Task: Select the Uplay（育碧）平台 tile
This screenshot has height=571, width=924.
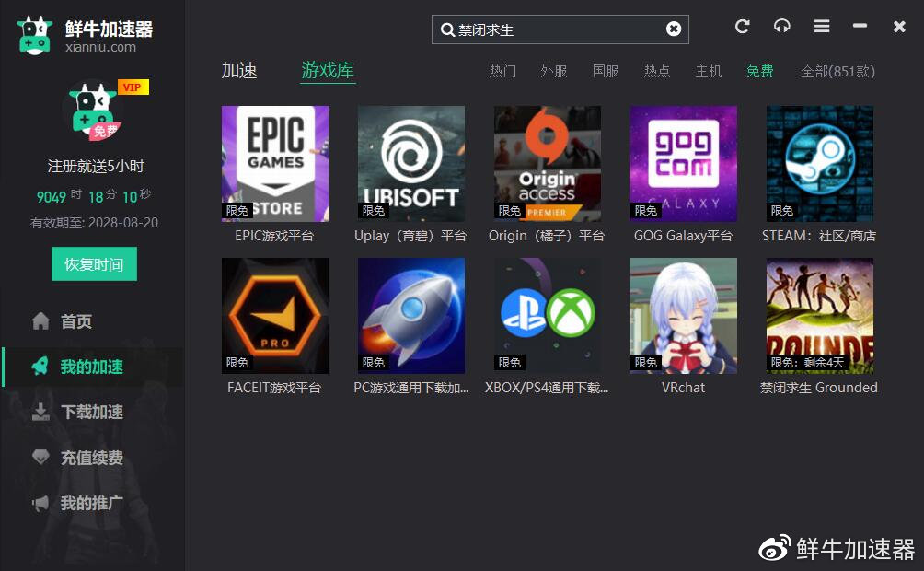Action: pos(410,164)
